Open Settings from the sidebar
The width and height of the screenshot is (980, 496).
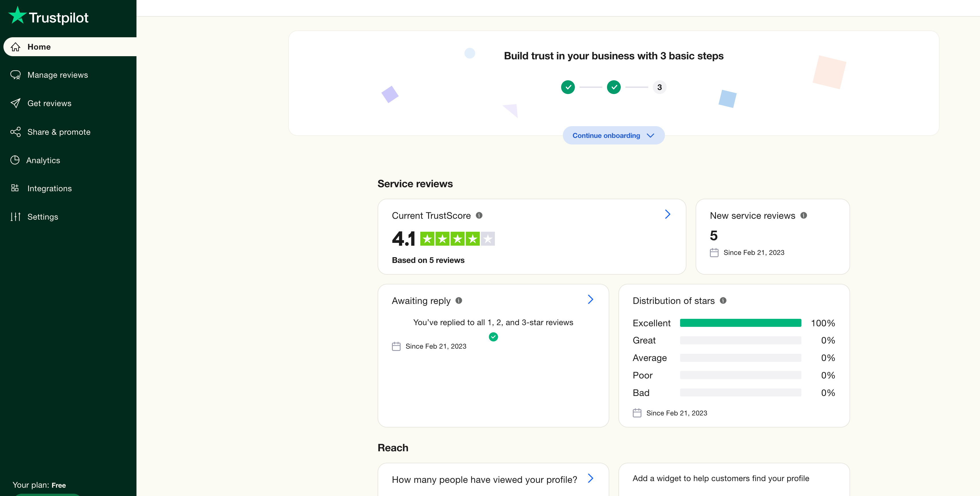[43, 217]
